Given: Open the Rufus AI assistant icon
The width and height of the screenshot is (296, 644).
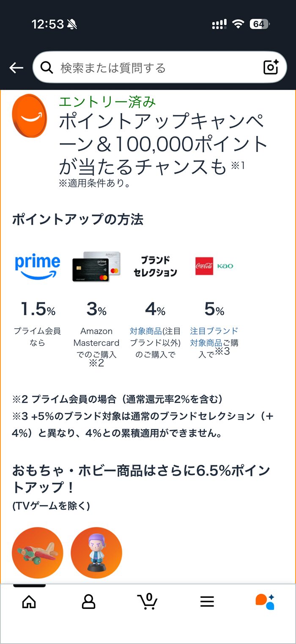Looking at the screenshot, I should click(x=266, y=600).
